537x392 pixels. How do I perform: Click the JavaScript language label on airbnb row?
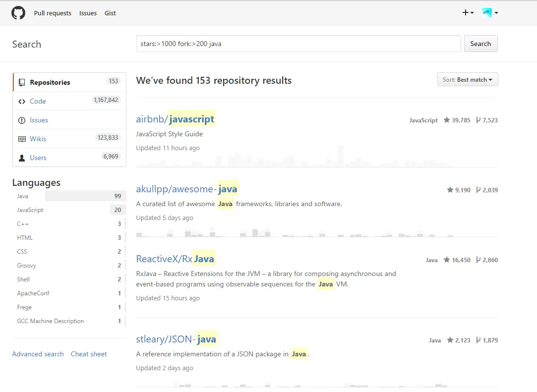tap(423, 120)
